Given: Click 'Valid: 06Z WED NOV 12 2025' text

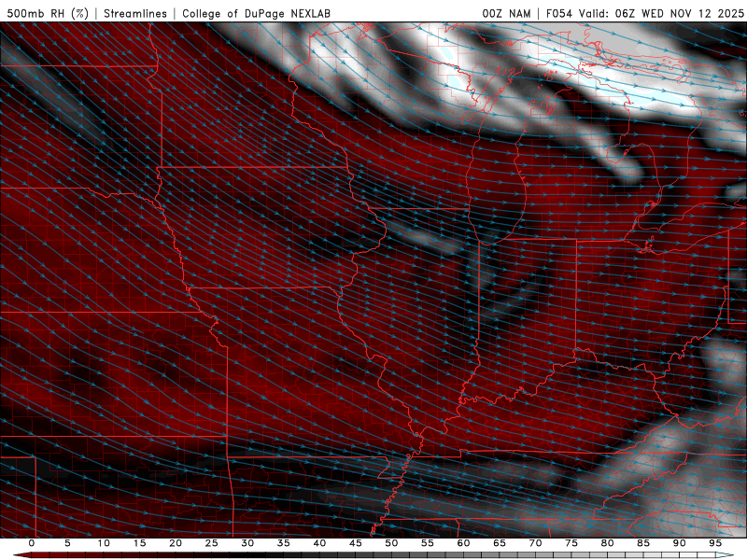Looking at the screenshot, I should tap(661, 13).
